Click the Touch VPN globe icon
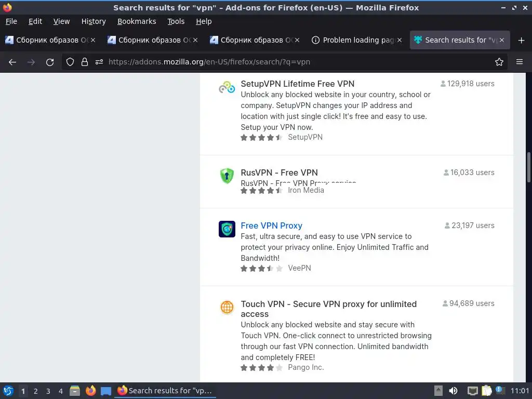This screenshot has height=399, width=532. coord(227,308)
